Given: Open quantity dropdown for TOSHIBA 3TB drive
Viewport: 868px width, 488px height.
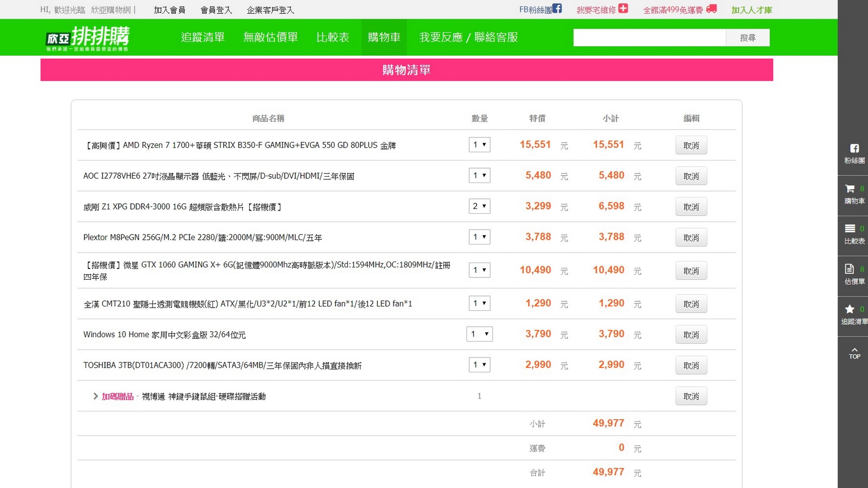Looking at the screenshot, I should point(479,365).
